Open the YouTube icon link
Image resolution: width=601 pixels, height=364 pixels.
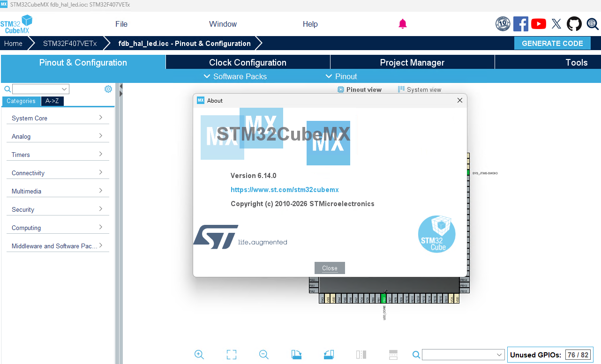[539, 24]
